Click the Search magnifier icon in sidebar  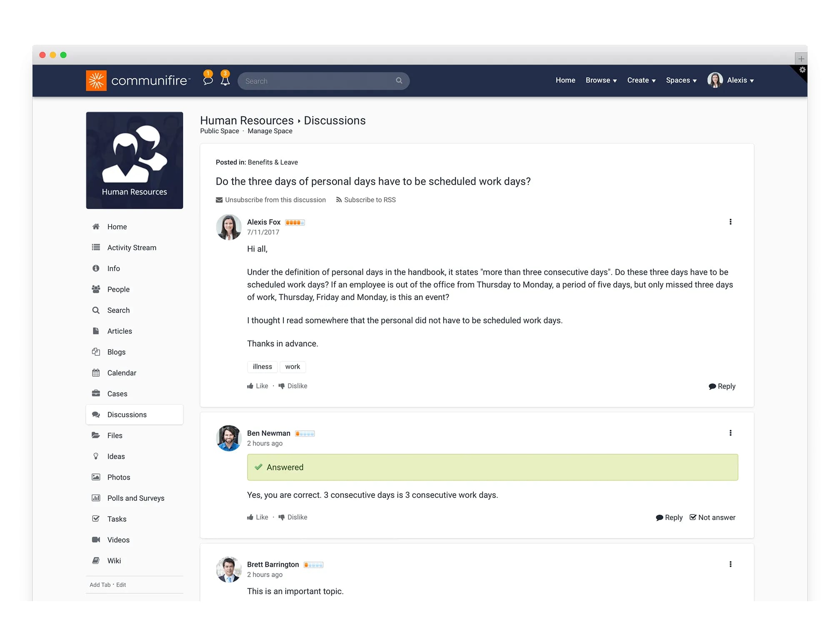click(x=96, y=310)
